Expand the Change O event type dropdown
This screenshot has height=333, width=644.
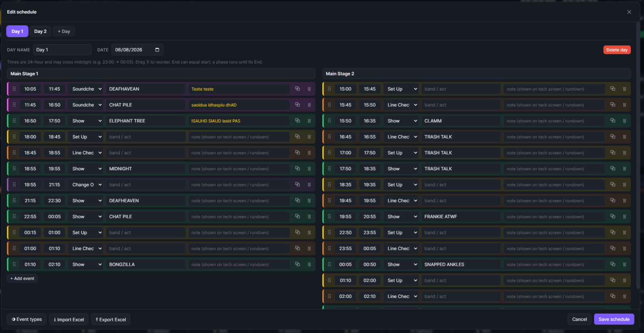(x=85, y=185)
